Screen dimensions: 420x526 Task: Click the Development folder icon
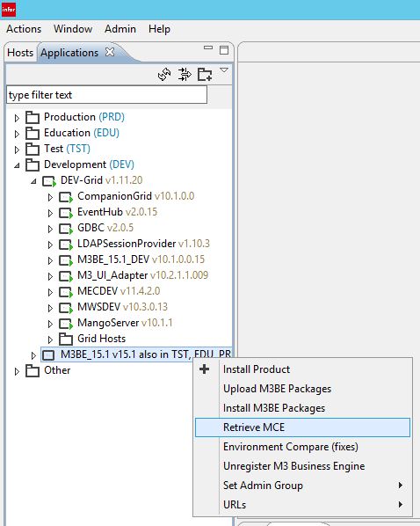[x=33, y=164]
